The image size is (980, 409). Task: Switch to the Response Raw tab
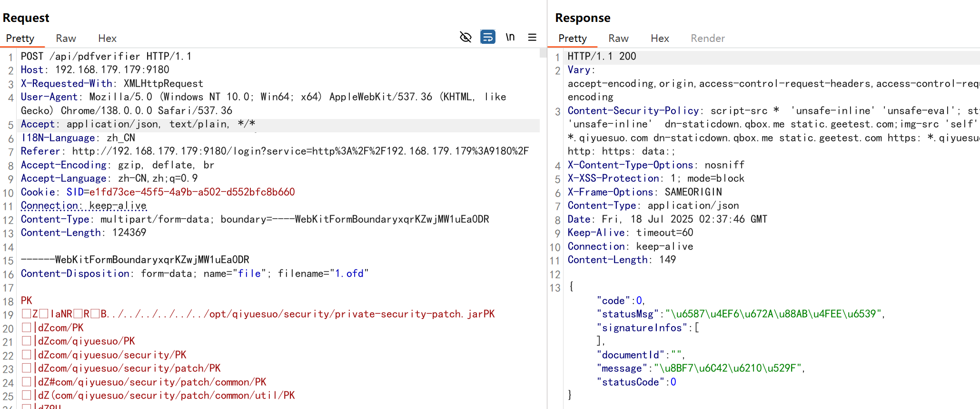pyautogui.click(x=618, y=39)
